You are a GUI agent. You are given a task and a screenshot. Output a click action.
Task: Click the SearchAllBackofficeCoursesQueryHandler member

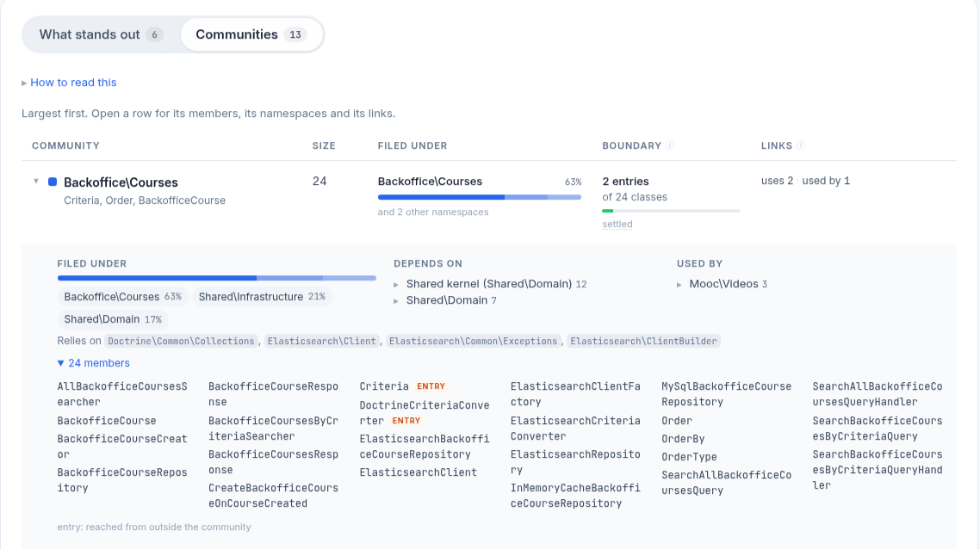tap(878, 394)
